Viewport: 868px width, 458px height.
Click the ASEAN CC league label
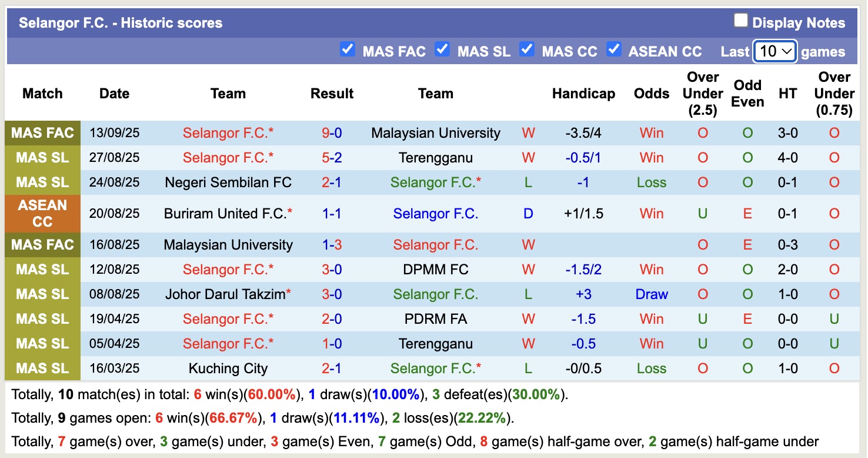(42, 214)
